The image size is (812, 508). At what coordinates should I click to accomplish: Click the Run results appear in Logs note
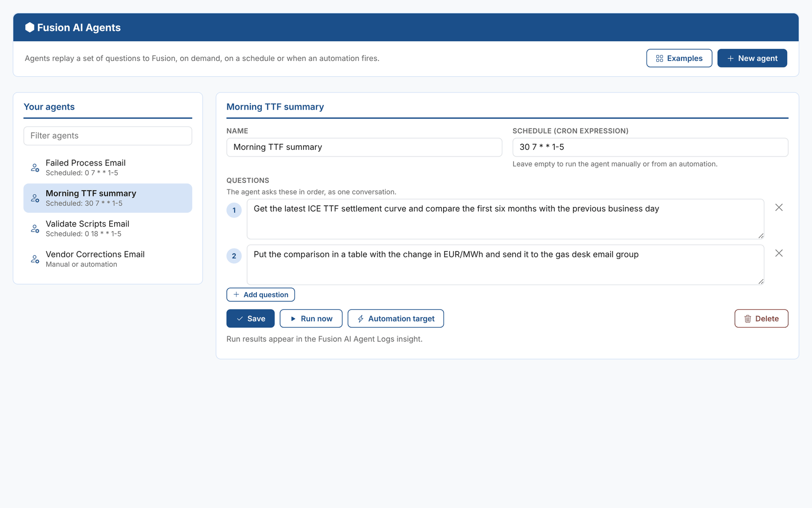click(x=324, y=339)
